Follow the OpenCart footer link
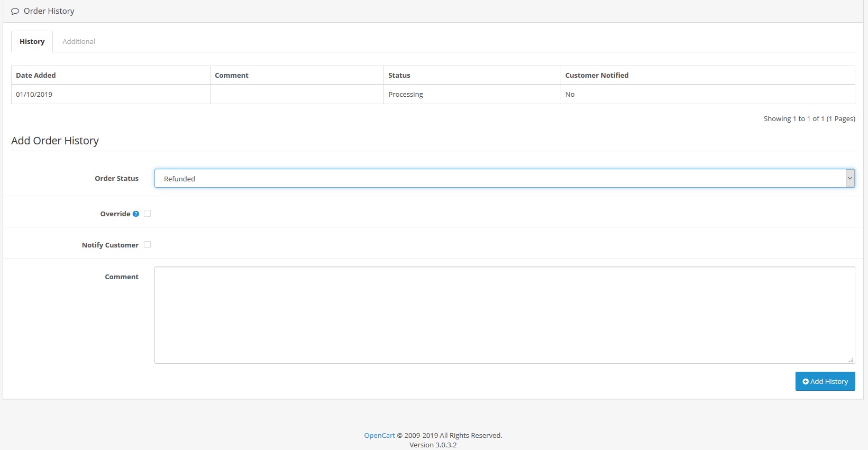The image size is (868, 450). point(379,436)
